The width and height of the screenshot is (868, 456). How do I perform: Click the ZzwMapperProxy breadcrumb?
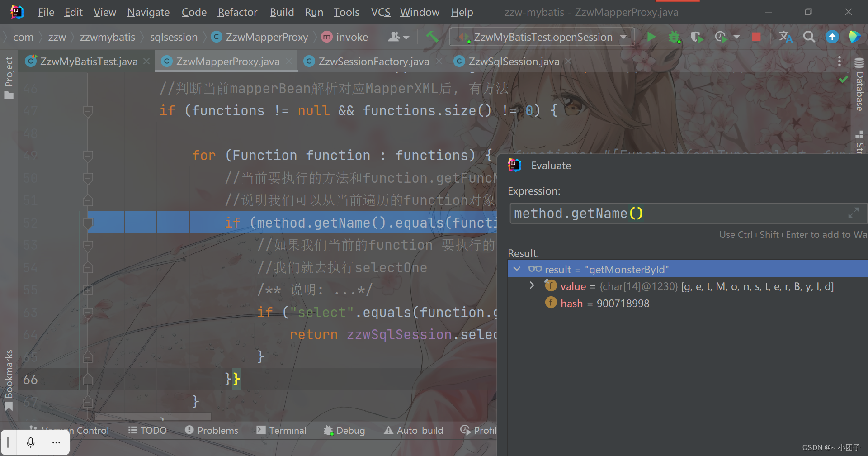coord(260,37)
